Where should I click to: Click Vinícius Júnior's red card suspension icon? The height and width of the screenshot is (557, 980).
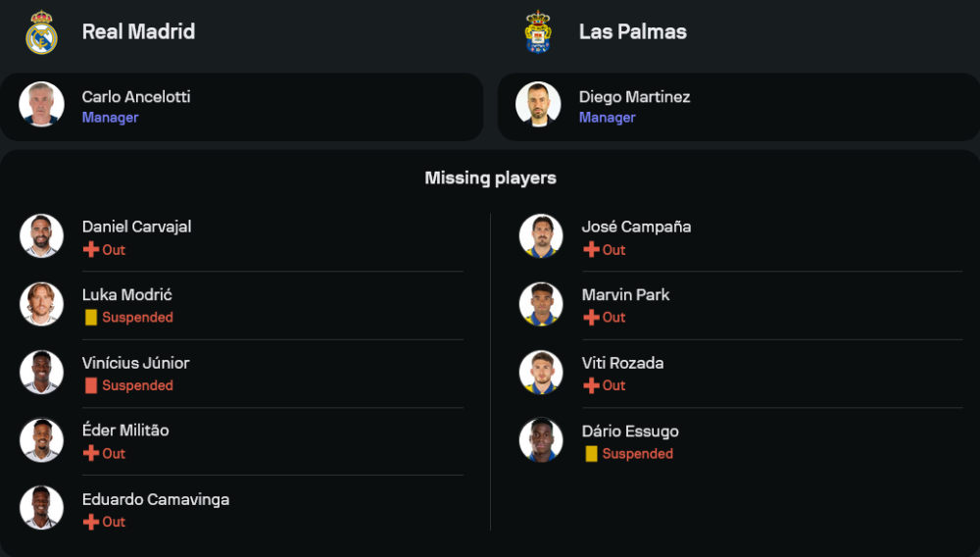[x=91, y=385]
